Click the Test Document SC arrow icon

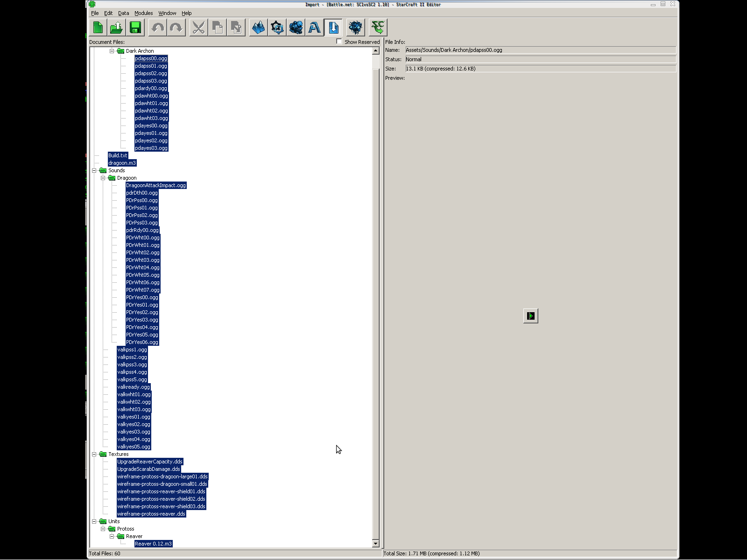pyautogui.click(x=378, y=28)
